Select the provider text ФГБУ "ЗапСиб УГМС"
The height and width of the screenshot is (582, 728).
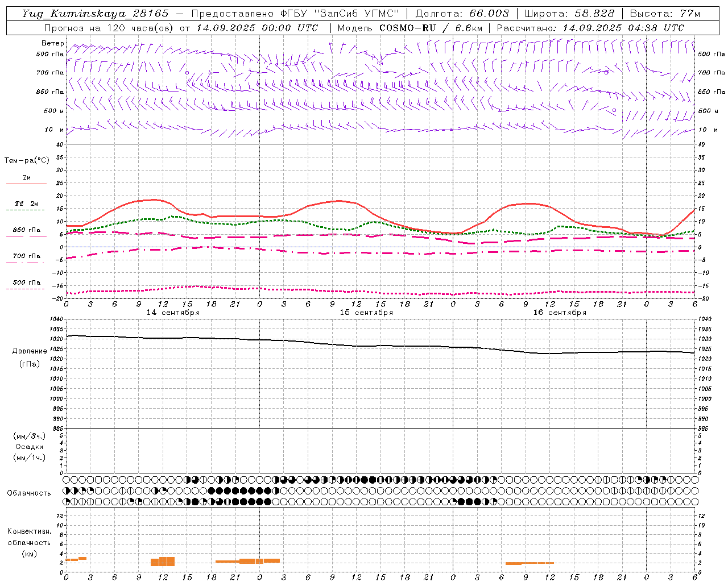click(341, 14)
